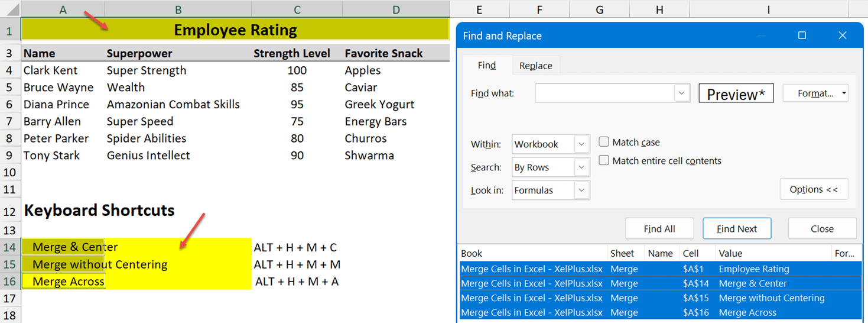Image resolution: width=868 pixels, height=323 pixels.
Task: Expand the Find what history arrow
Action: [682, 93]
